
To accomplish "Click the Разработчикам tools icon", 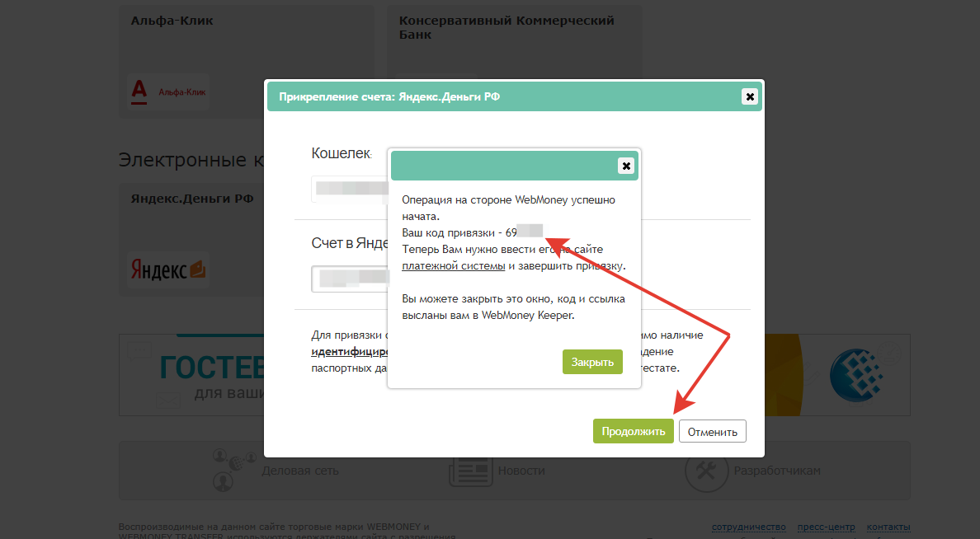I will coord(706,471).
